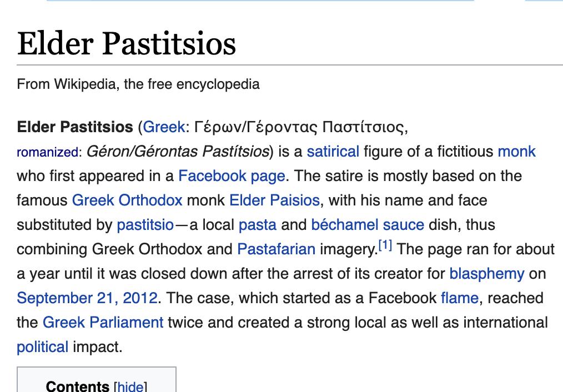The height and width of the screenshot is (392, 563).
Task: Go to the Greek Orthodox article
Action: click(127, 200)
